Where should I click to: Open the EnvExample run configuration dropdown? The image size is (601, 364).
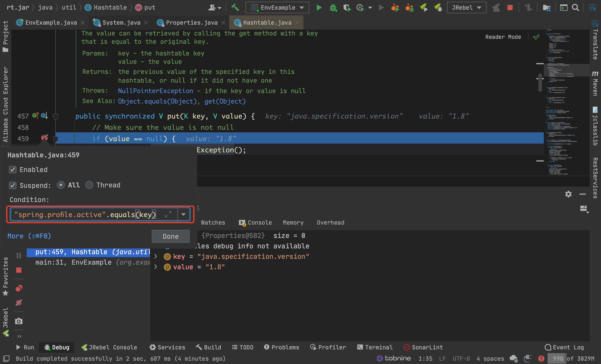pos(278,8)
